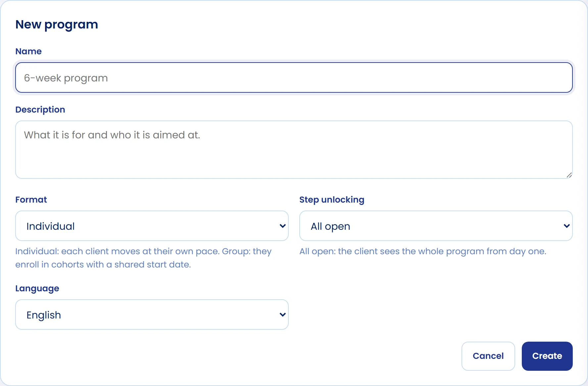588x386 pixels.
Task: Click the Create button
Action: (x=547, y=356)
